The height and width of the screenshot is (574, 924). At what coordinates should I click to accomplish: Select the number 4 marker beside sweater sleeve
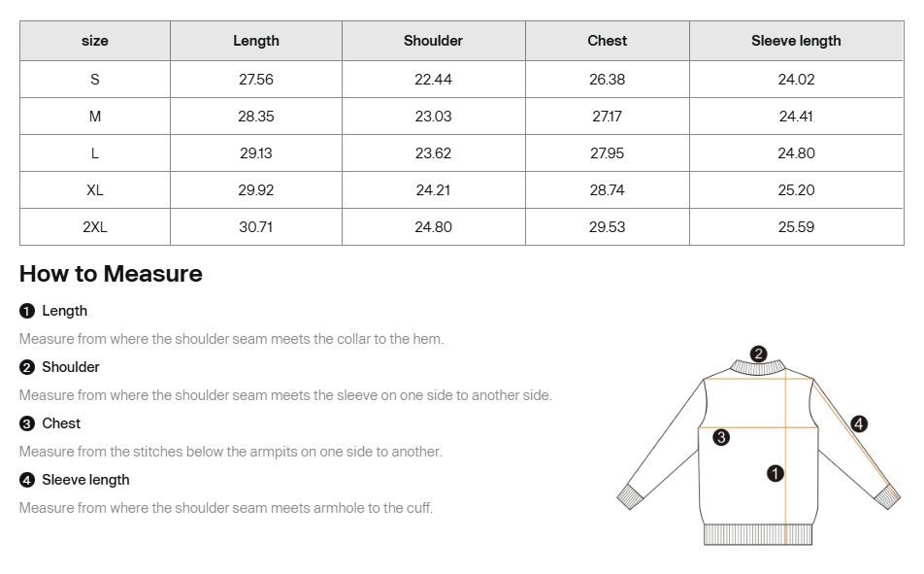pyautogui.click(x=859, y=423)
